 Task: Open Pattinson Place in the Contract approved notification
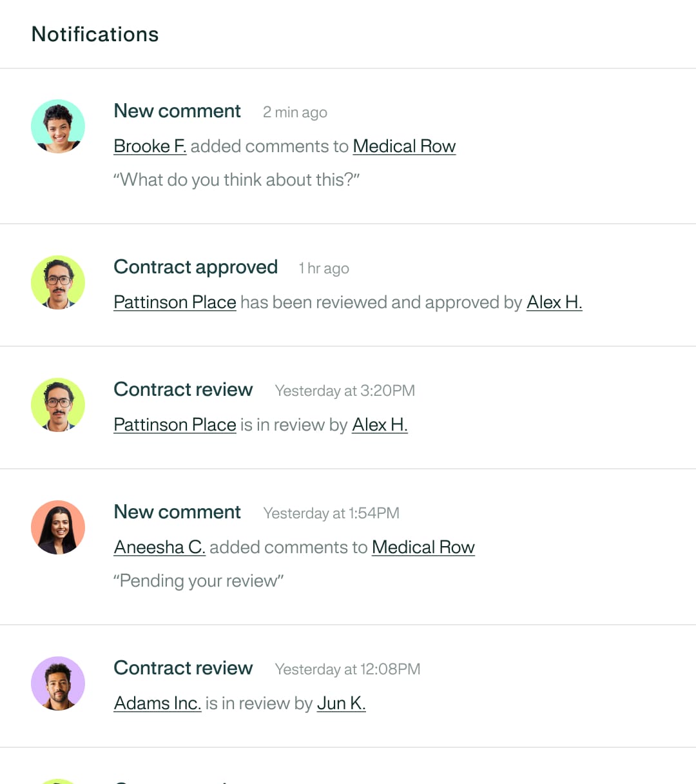coord(175,302)
